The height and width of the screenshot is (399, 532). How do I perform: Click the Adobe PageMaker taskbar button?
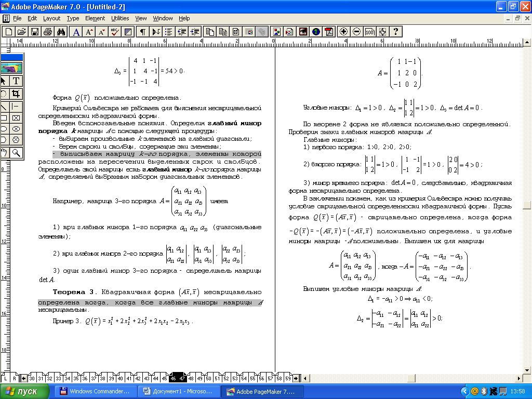(262, 392)
